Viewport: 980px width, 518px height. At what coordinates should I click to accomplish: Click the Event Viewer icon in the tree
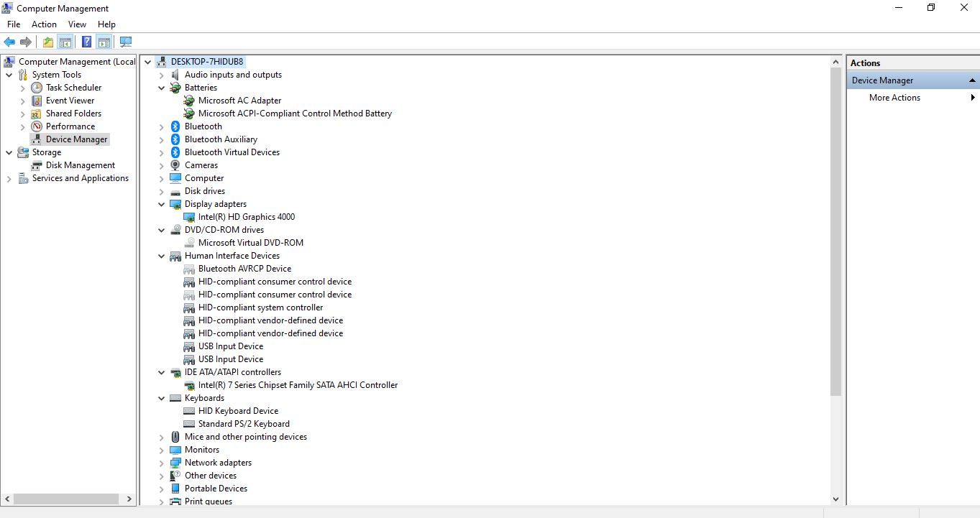point(37,101)
